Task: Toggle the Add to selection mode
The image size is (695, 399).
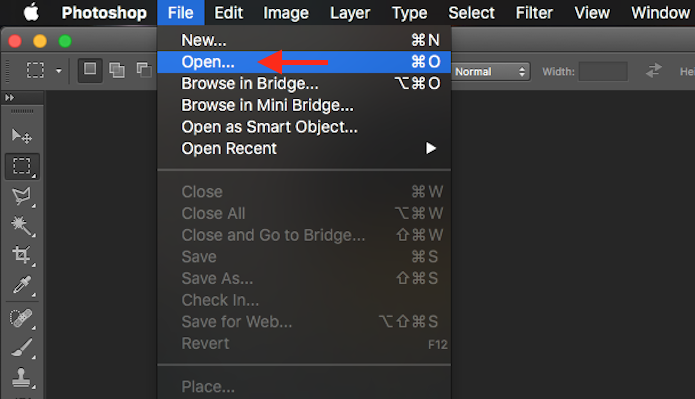Action: (117, 70)
